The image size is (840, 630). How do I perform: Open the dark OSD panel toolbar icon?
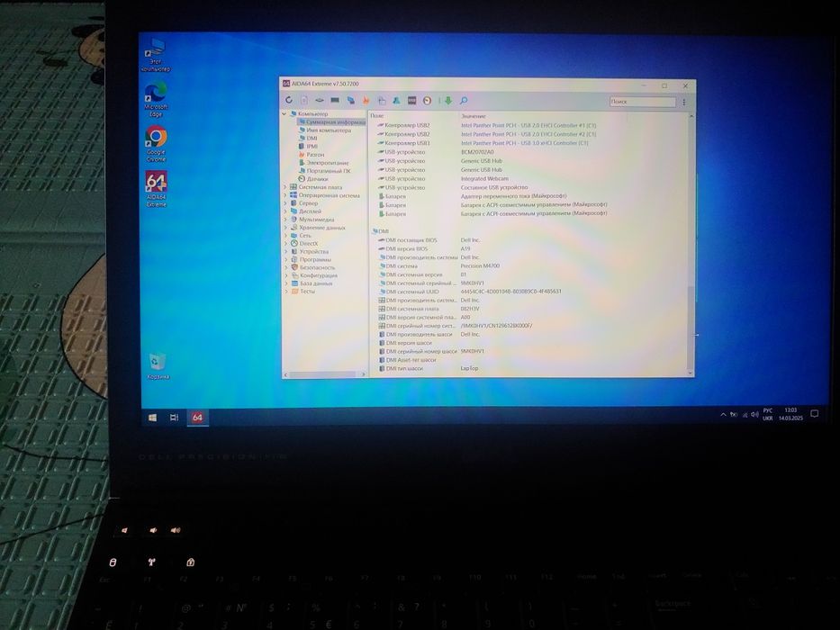[412, 100]
